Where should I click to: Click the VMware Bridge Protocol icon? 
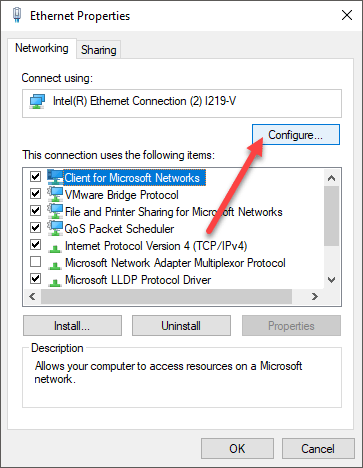(x=55, y=194)
